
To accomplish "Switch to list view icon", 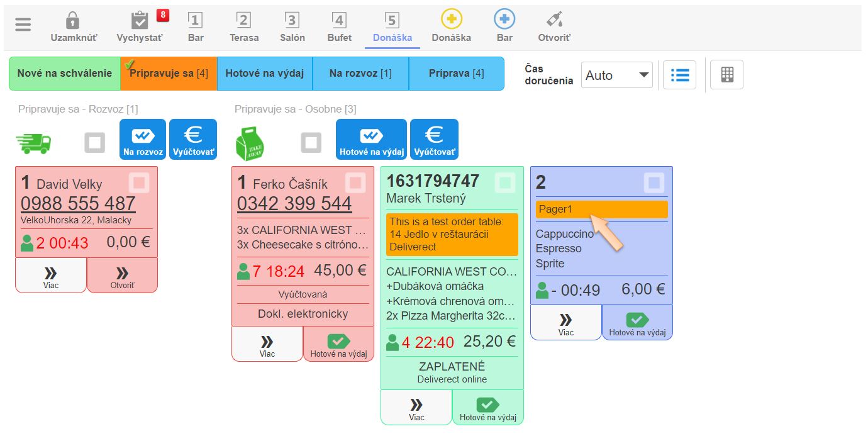I will tap(679, 75).
